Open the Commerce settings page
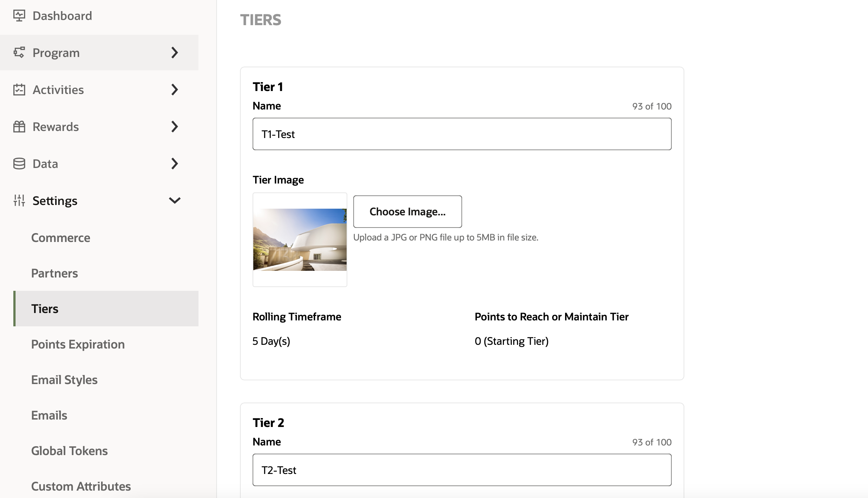 pos(61,238)
